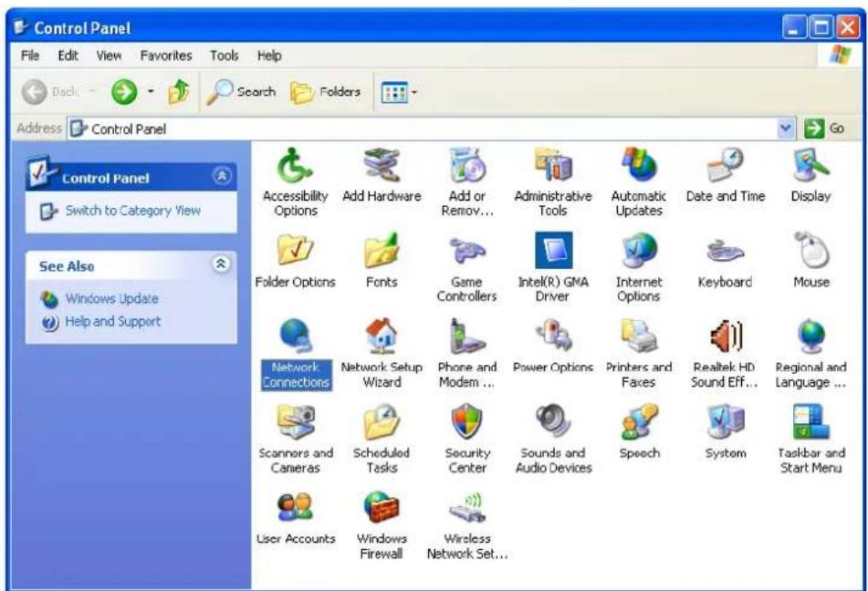The height and width of the screenshot is (591, 868).
Task: Open Windows Firewall
Action: [382, 525]
